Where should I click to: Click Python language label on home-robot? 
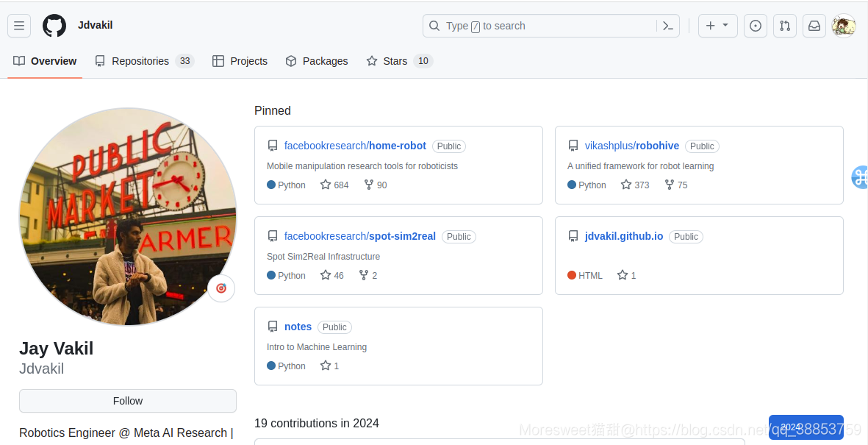286,185
